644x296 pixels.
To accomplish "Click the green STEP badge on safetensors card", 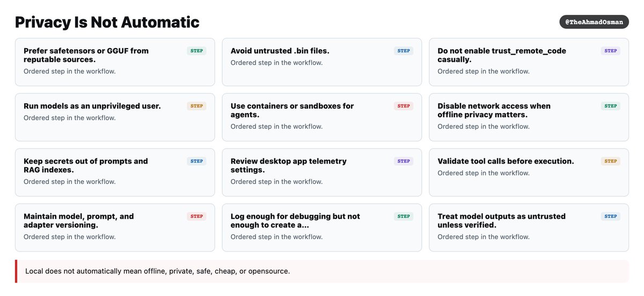I will [x=197, y=51].
